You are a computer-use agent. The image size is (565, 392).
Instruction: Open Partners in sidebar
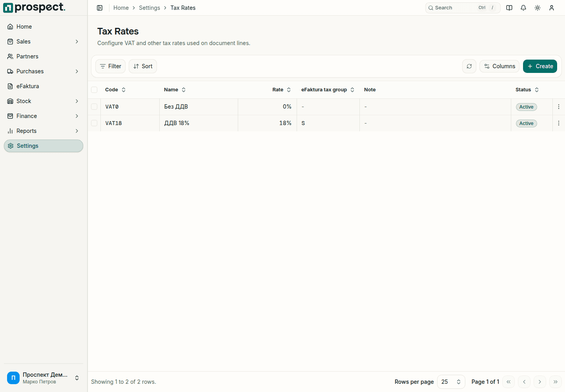pyautogui.click(x=44, y=56)
